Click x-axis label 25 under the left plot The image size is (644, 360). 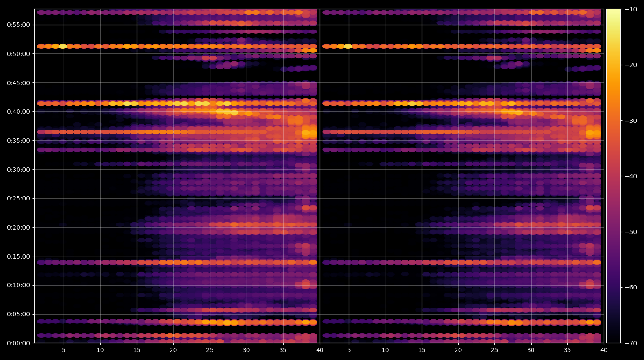[x=210, y=350]
